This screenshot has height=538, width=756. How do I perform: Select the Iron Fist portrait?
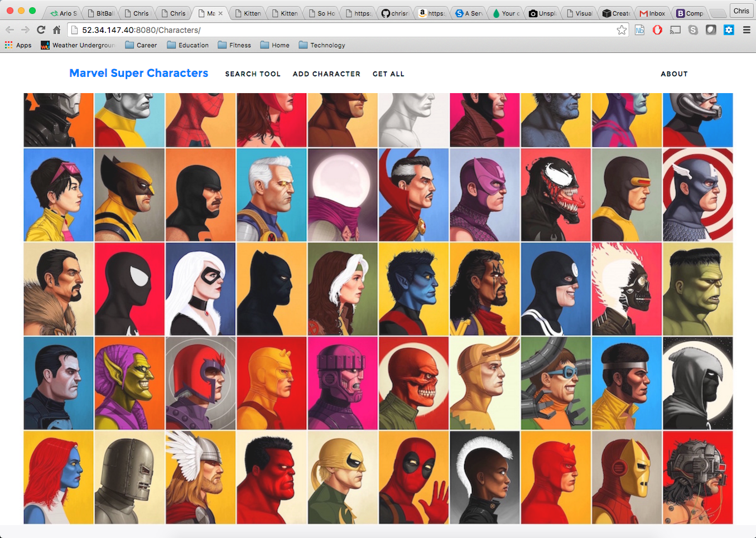click(343, 477)
